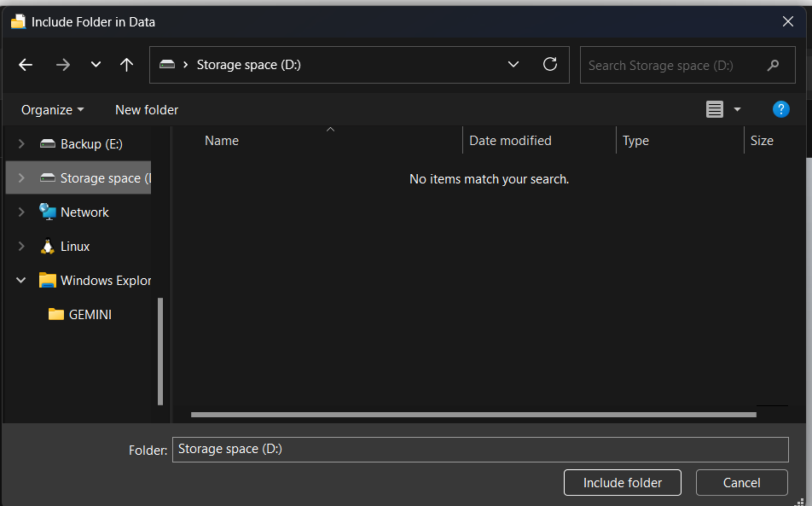Image resolution: width=812 pixels, height=506 pixels.
Task: Expand the address bar history dropdown
Action: click(513, 65)
